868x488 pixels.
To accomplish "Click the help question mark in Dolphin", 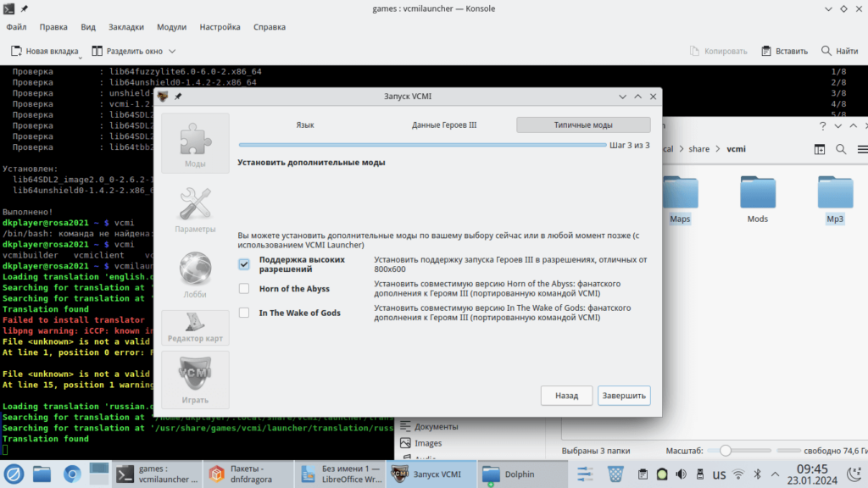I will (x=822, y=126).
